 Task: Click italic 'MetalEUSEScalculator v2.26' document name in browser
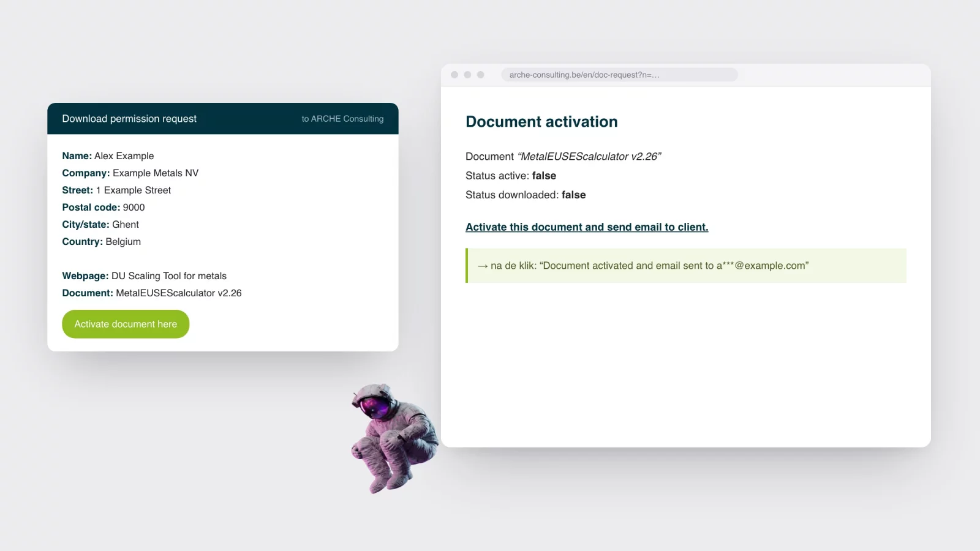[x=589, y=157]
